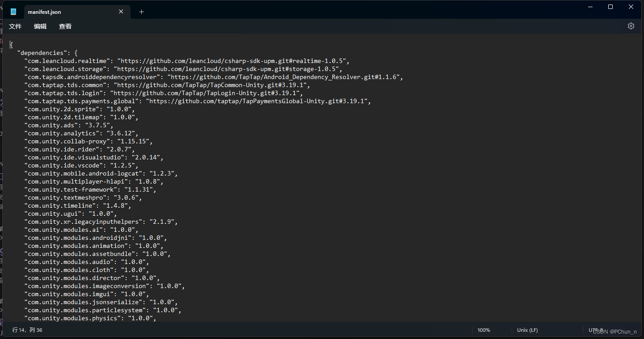
Task: Click the com.unity.ide.vscode line
Action: [81, 165]
